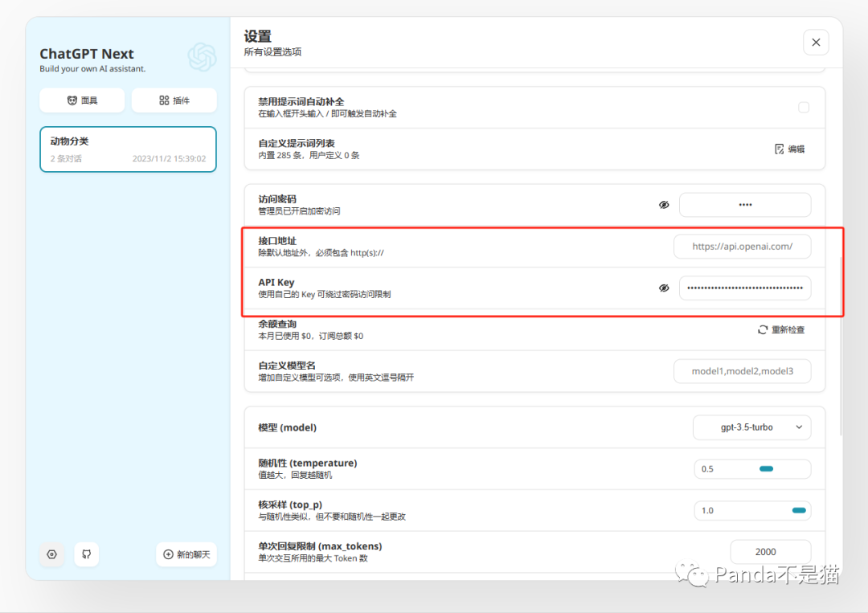Open the 面具 masks button

[82, 100]
